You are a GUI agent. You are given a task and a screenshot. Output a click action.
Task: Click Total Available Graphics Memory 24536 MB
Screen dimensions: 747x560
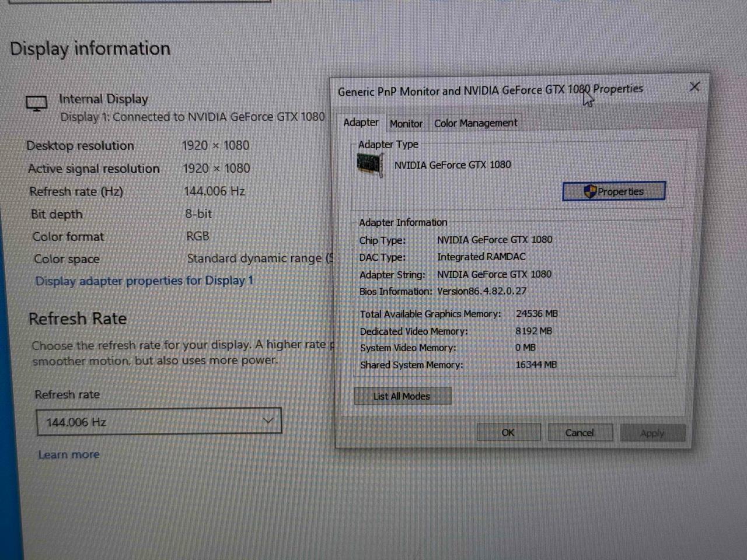point(536,314)
